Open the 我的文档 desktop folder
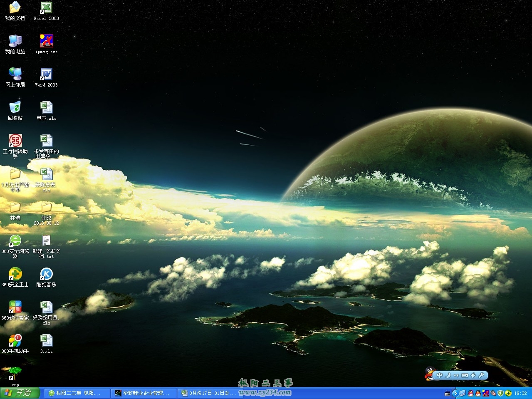This screenshot has height=399, width=532. 15,11
